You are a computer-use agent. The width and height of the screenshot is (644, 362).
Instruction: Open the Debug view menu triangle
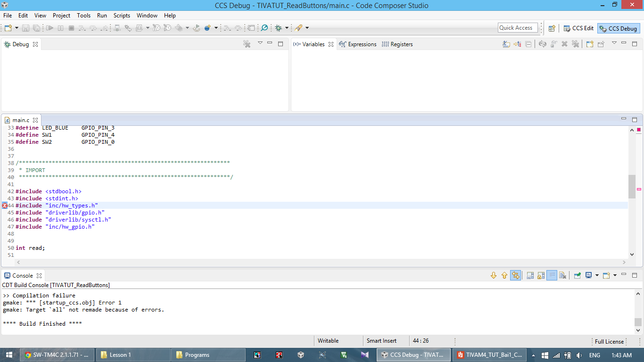pyautogui.click(x=260, y=43)
